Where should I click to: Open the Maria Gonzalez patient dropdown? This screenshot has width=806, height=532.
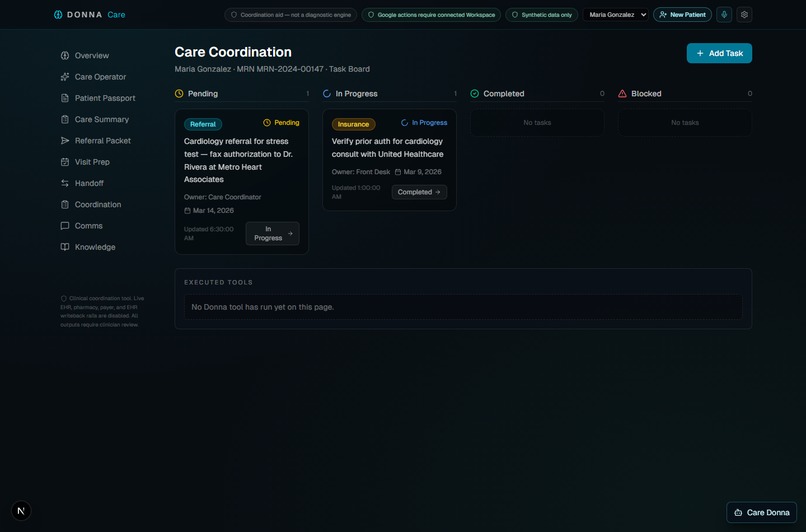coord(616,14)
